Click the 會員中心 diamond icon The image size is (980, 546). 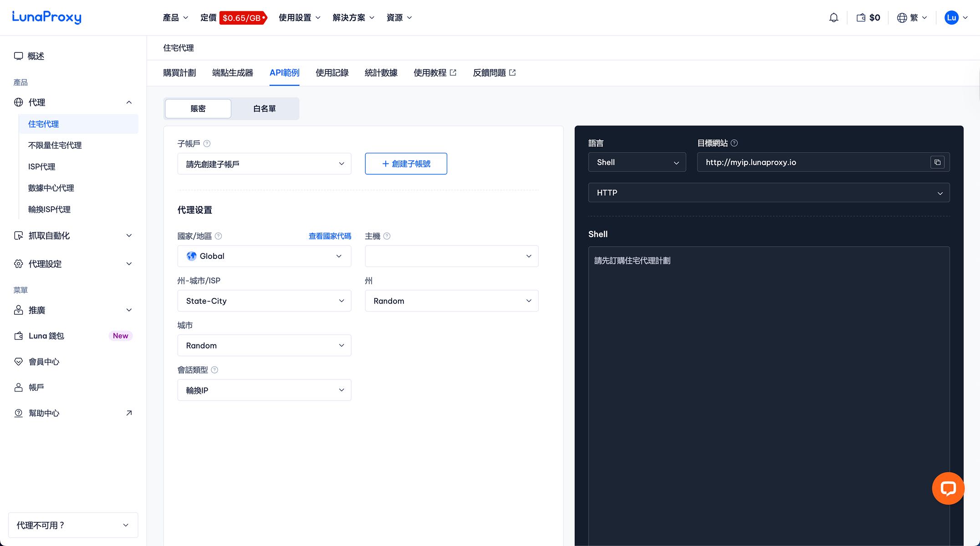click(18, 362)
